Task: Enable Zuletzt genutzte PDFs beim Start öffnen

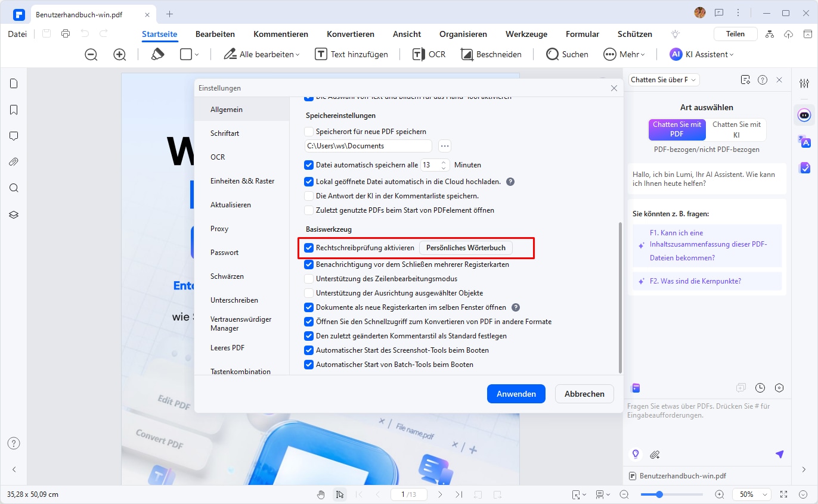Action: pyautogui.click(x=309, y=210)
